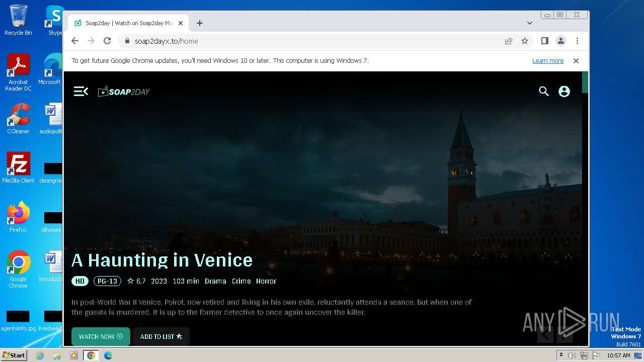Click the ADD TO LIST button
This screenshot has width=644, height=362.
(x=161, y=336)
